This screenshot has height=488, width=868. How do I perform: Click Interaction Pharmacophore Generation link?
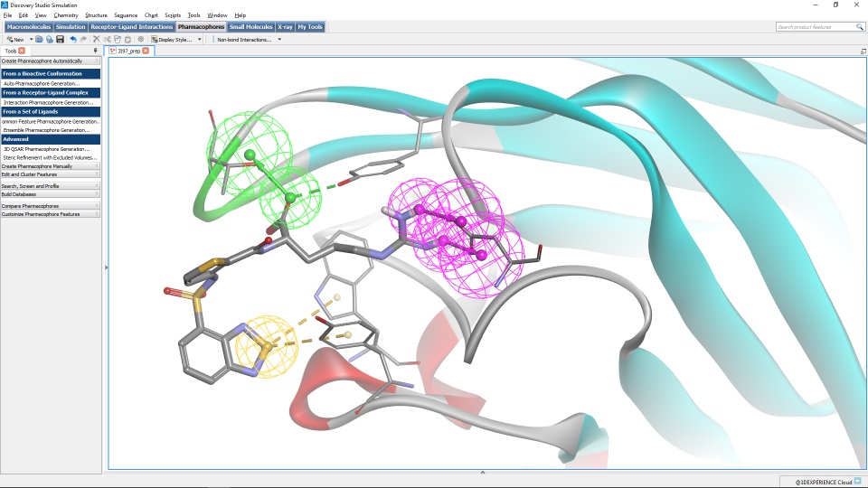click(48, 102)
